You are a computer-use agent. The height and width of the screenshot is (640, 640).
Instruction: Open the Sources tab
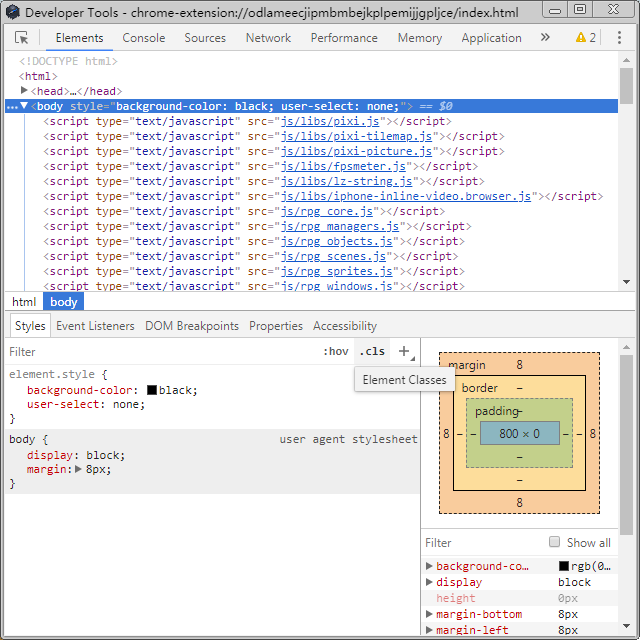click(205, 38)
